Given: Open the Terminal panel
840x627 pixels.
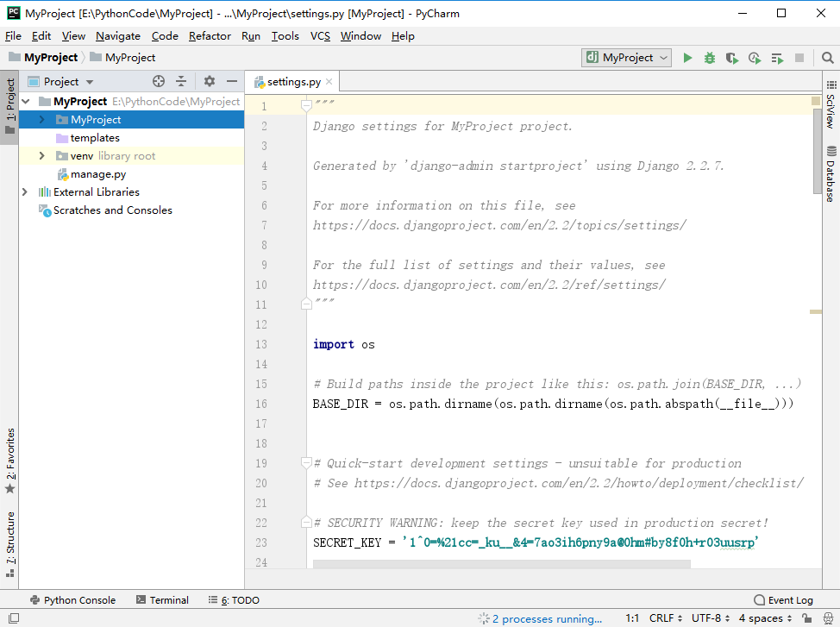Looking at the screenshot, I should click(x=162, y=600).
